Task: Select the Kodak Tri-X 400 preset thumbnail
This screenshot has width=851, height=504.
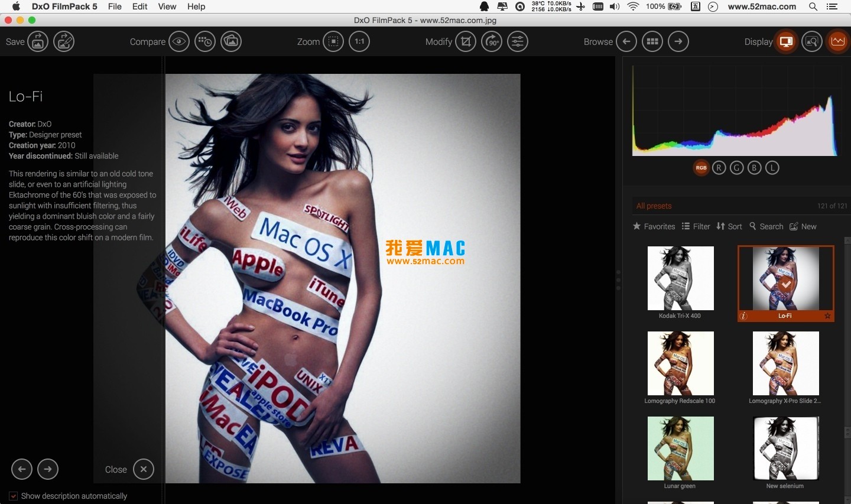Action: click(680, 278)
